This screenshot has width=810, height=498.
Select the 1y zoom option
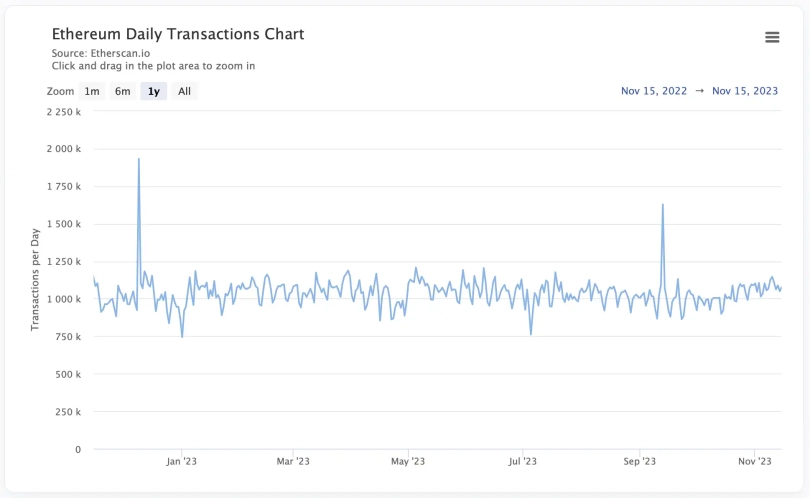pyautogui.click(x=154, y=91)
